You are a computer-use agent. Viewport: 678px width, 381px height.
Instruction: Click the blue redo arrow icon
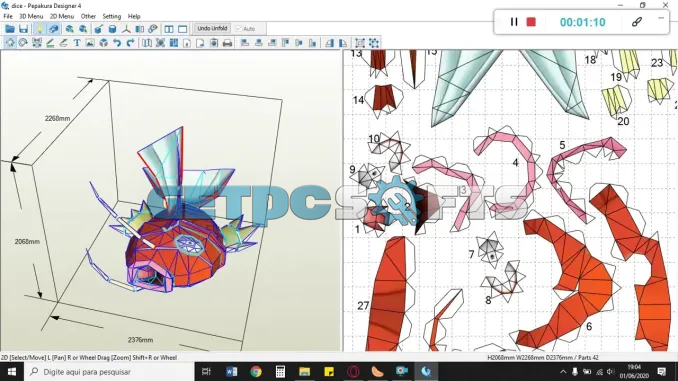130,43
